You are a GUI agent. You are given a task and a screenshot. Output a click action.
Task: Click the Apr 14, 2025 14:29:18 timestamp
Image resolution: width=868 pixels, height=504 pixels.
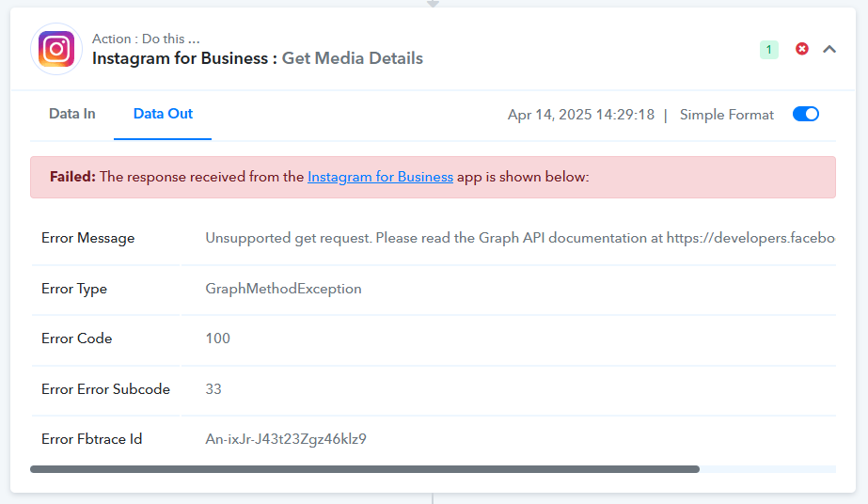click(x=580, y=115)
